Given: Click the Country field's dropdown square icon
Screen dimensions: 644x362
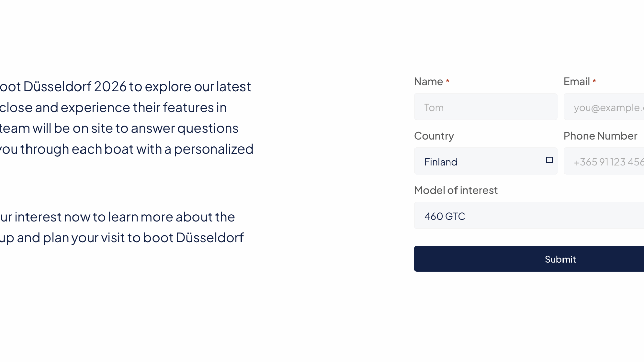Looking at the screenshot, I should coord(549,160).
